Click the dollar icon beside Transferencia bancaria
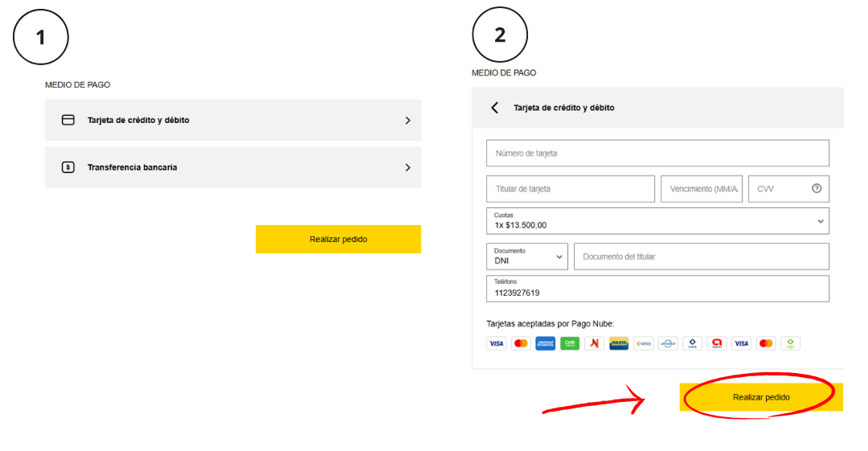Viewport: 868px width, 451px height. pyautogui.click(x=68, y=167)
